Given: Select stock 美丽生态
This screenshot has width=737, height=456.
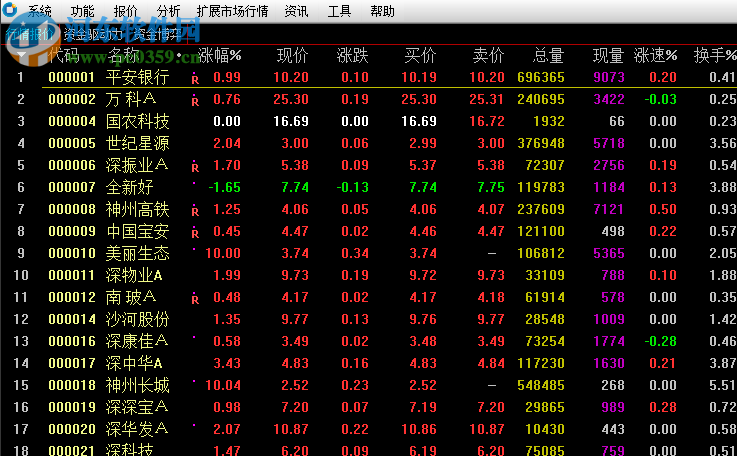Looking at the screenshot, I should pyautogui.click(x=137, y=253).
